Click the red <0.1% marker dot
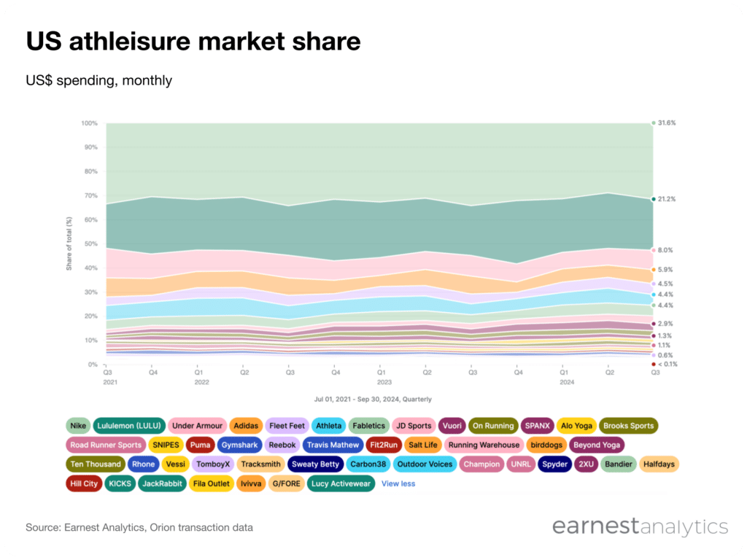This screenshot has width=747, height=560. pyautogui.click(x=654, y=364)
